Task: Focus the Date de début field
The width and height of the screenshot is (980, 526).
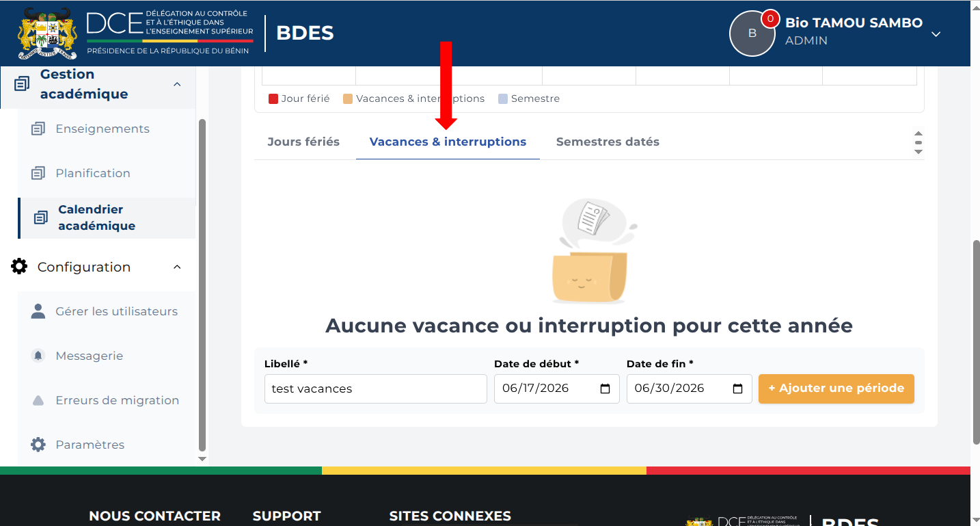Action: 557,389
